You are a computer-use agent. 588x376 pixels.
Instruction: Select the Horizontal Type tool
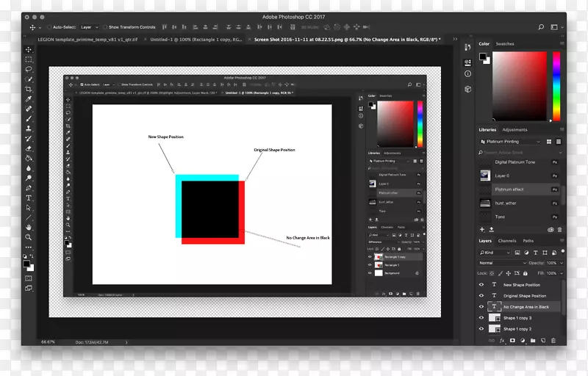point(29,198)
